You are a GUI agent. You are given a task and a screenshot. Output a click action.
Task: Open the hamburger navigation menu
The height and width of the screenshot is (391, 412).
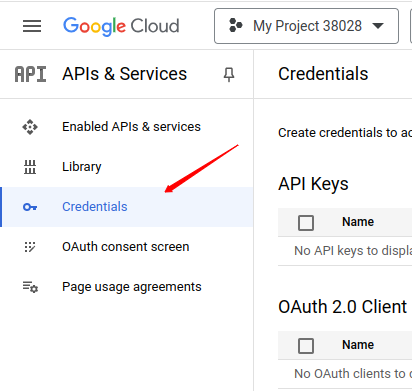pyautogui.click(x=32, y=26)
